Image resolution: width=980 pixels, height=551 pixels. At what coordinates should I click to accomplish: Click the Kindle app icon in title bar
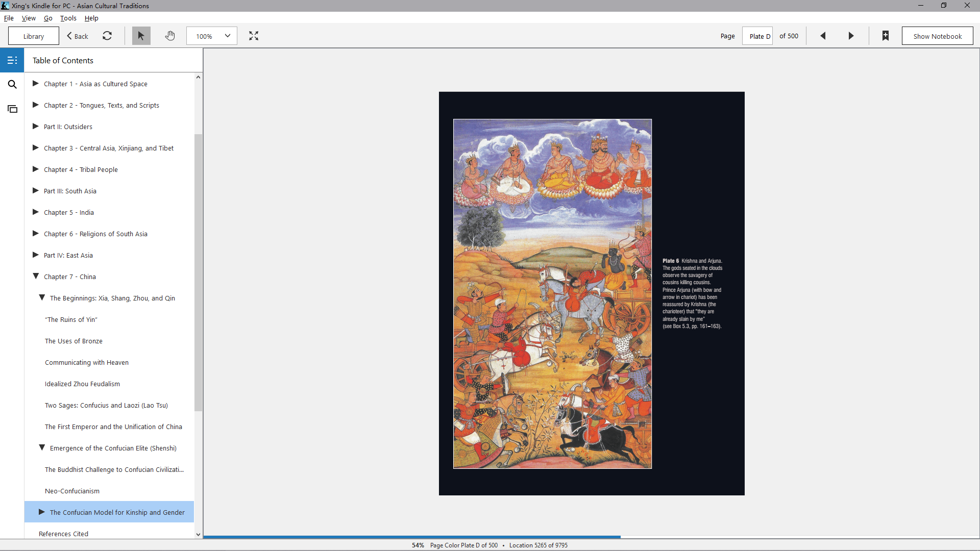[5, 6]
